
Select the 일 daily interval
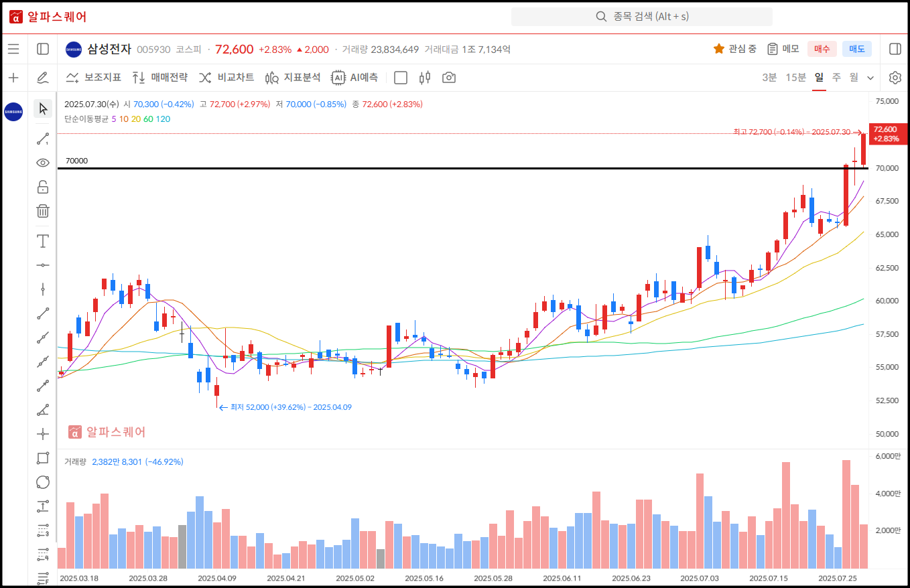(819, 77)
